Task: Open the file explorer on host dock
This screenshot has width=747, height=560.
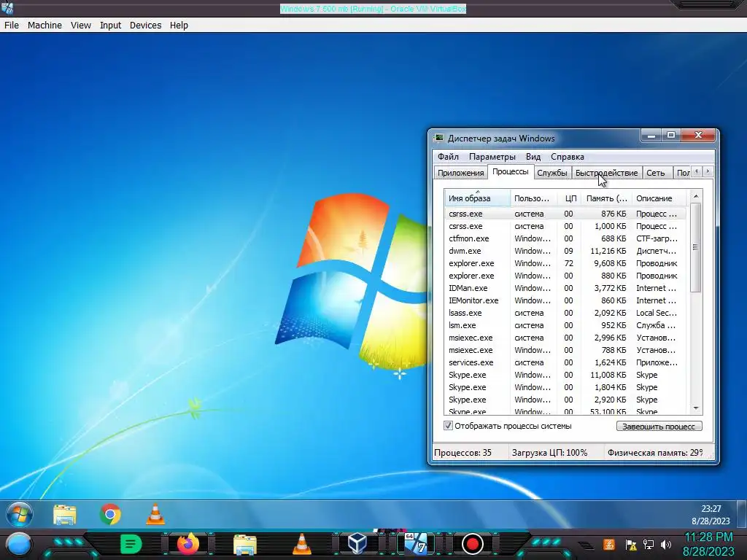Action: click(x=245, y=545)
